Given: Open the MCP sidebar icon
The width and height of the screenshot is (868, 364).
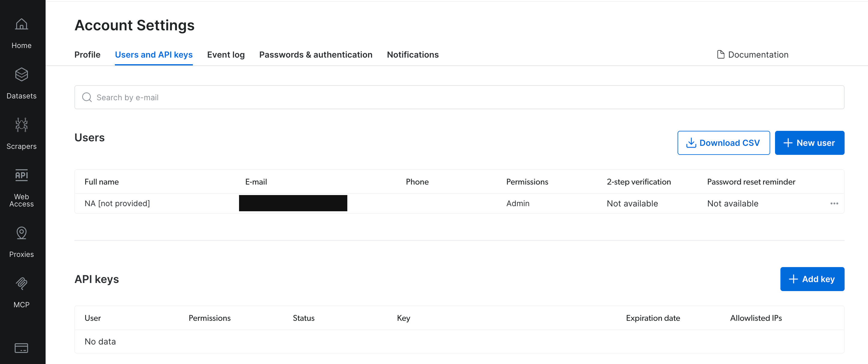Looking at the screenshot, I should [x=21, y=284].
